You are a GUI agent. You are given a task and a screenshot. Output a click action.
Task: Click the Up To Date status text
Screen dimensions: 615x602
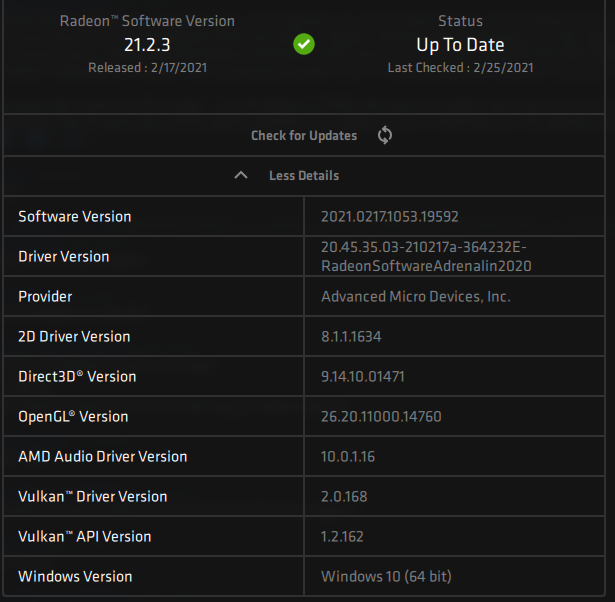pyautogui.click(x=460, y=45)
